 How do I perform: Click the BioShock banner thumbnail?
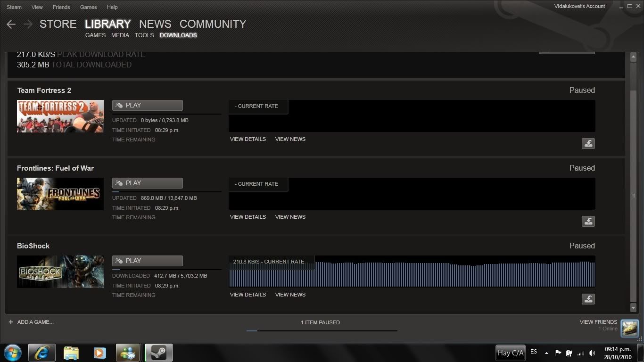pos(60,271)
